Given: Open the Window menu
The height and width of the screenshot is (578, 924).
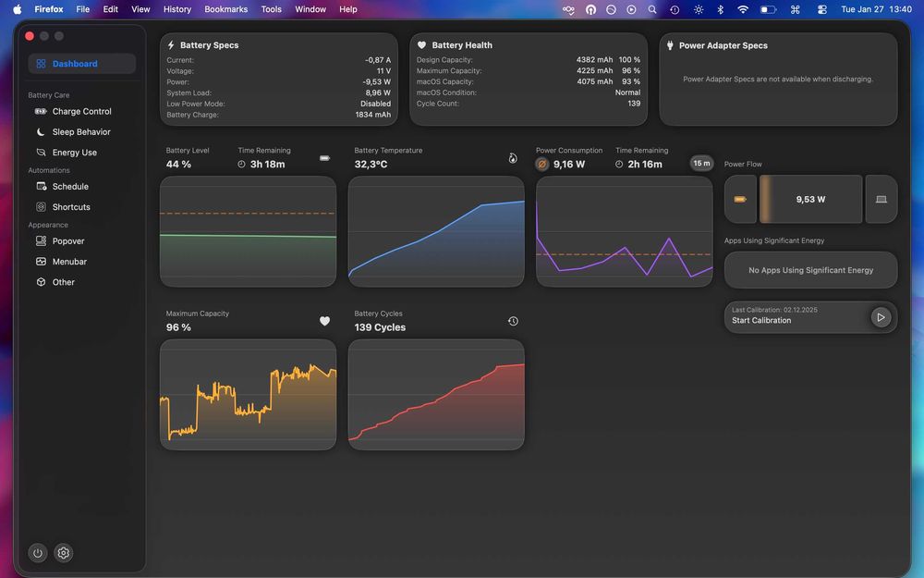Looking at the screenshot, I should pyautogui.click(x=310, y=9).
